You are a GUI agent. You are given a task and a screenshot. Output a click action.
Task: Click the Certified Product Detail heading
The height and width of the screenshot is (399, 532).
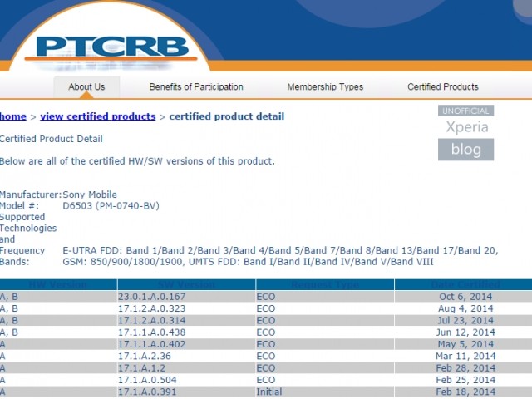pos(52,139)
